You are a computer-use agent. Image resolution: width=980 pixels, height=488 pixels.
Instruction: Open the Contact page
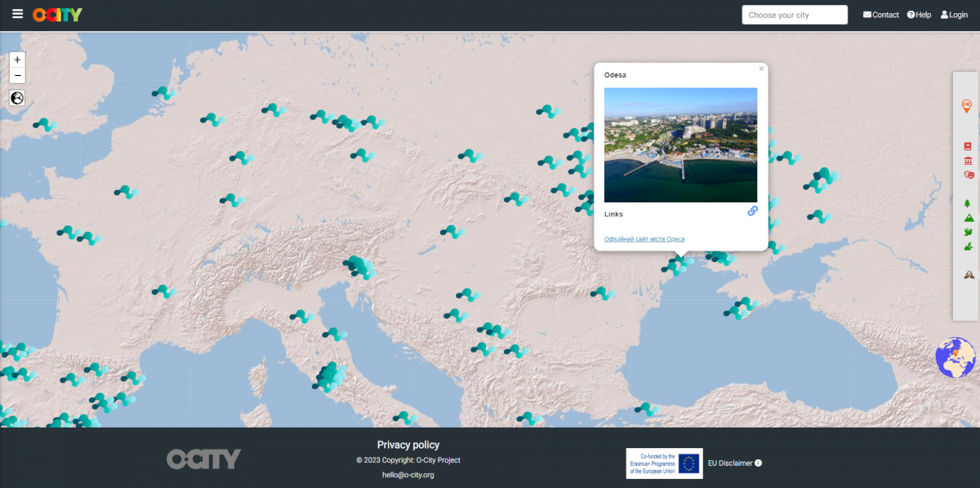[x=881, y=15]
